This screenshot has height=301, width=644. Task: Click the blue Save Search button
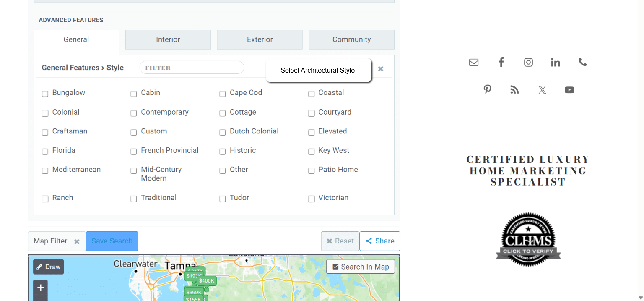tap(112, 241)
